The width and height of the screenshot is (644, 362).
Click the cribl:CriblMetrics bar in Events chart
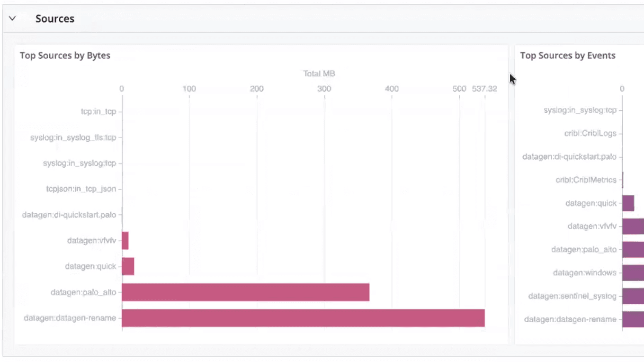[x=622, y=180]
